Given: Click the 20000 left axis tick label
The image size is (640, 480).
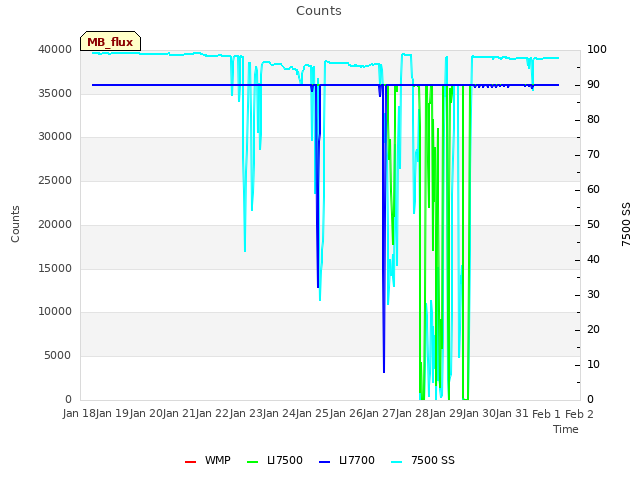Looking at the screenshot, I should point(55,224).
